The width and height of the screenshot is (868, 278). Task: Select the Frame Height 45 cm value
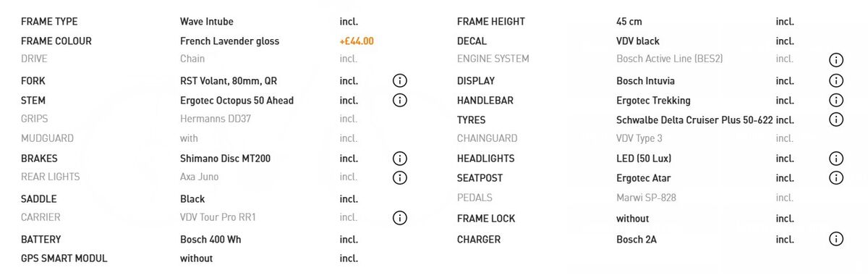[629, 22]
